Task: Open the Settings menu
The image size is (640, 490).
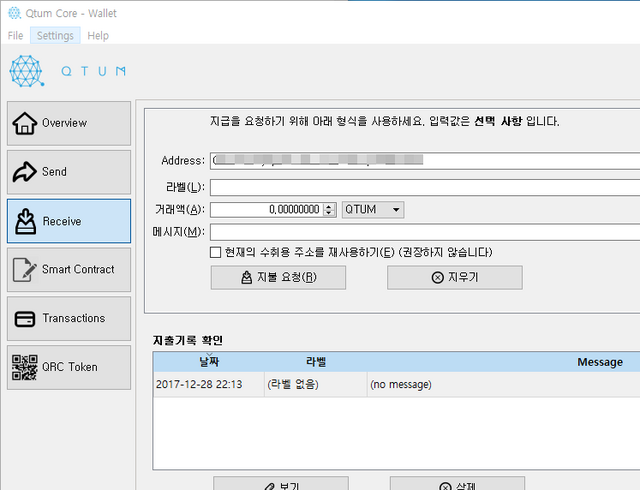Action: [x=55, y=36]
